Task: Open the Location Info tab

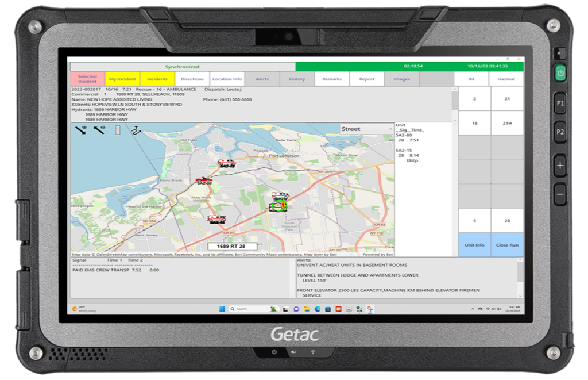Action: [227, 79]
